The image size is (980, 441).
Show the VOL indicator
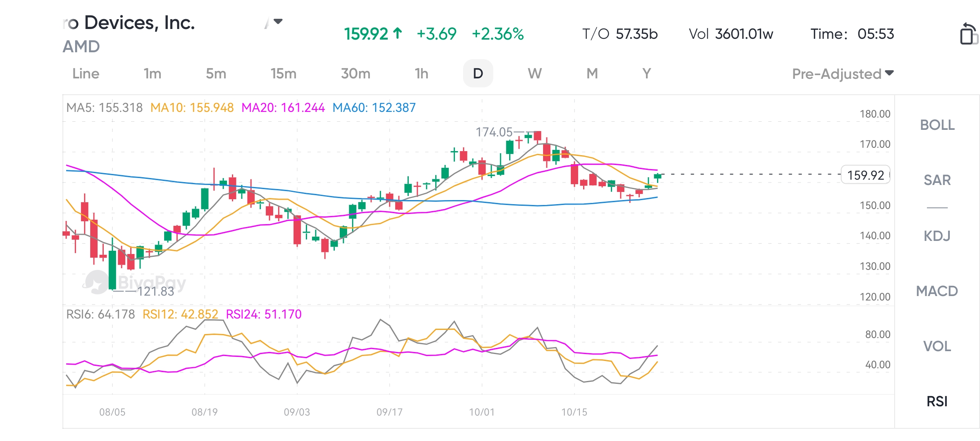point(937,346)
